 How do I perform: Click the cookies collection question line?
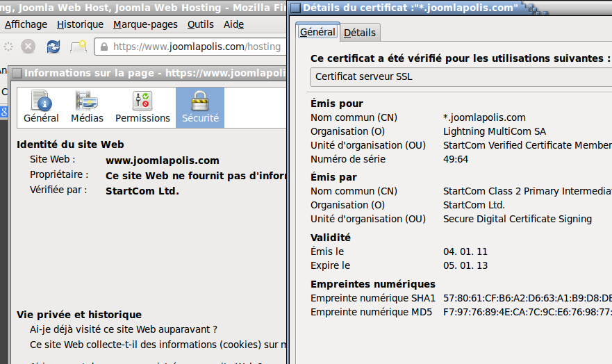point(158,345)
